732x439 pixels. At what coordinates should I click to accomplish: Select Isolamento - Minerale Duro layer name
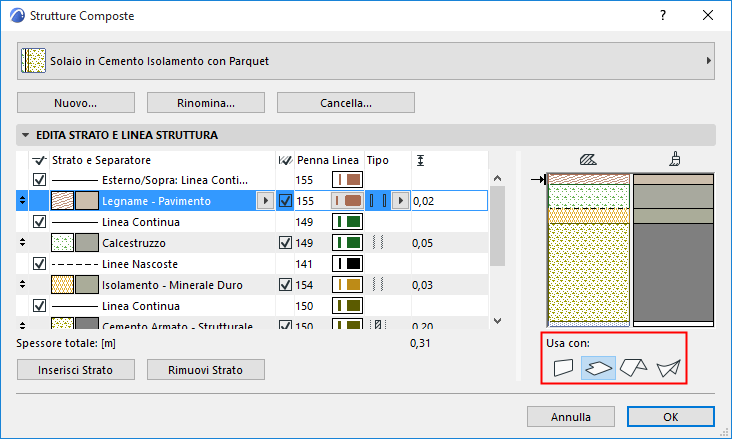click(172, 285)
